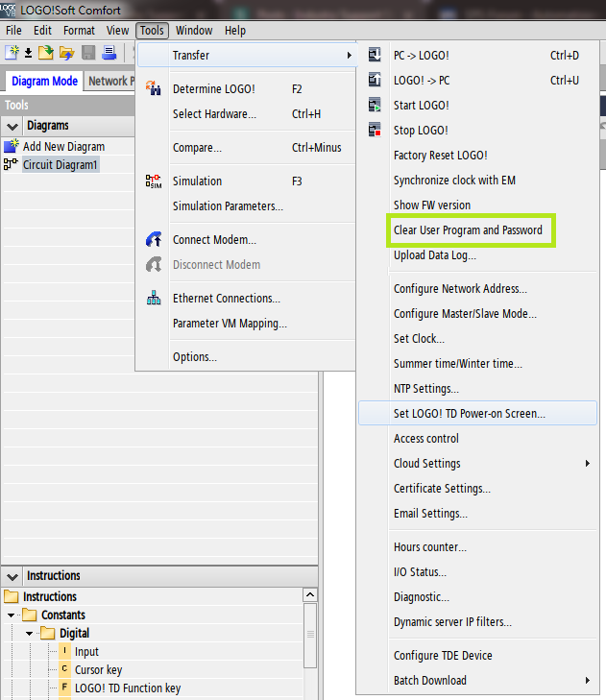
Task: Open Options... in the Tools menu
Action: (248, 356)
